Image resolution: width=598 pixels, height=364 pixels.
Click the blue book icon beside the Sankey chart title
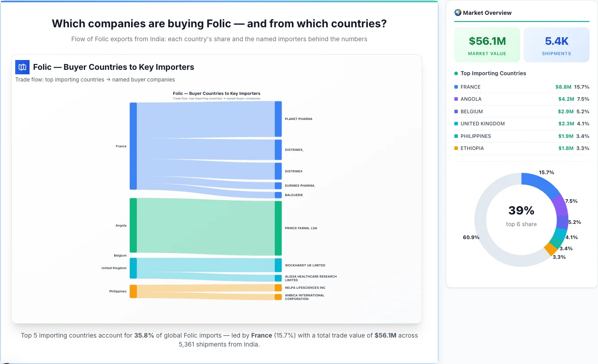(21, 67)
